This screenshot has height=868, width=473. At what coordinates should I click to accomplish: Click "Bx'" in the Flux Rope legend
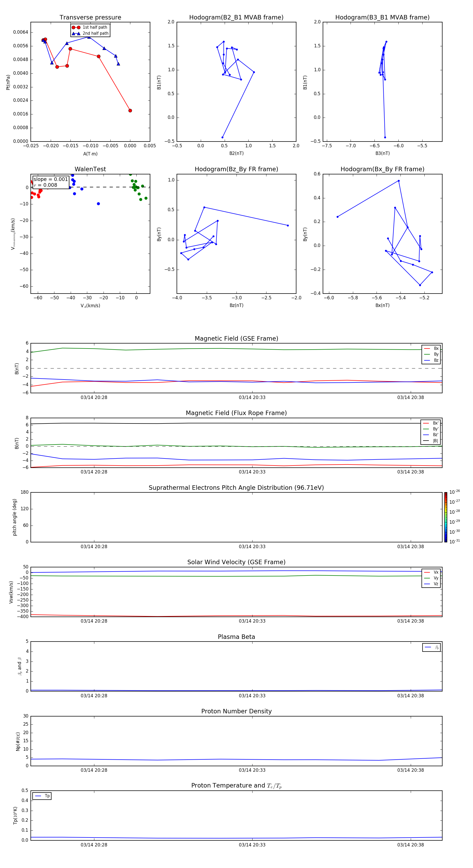click(x=436, y=423)
